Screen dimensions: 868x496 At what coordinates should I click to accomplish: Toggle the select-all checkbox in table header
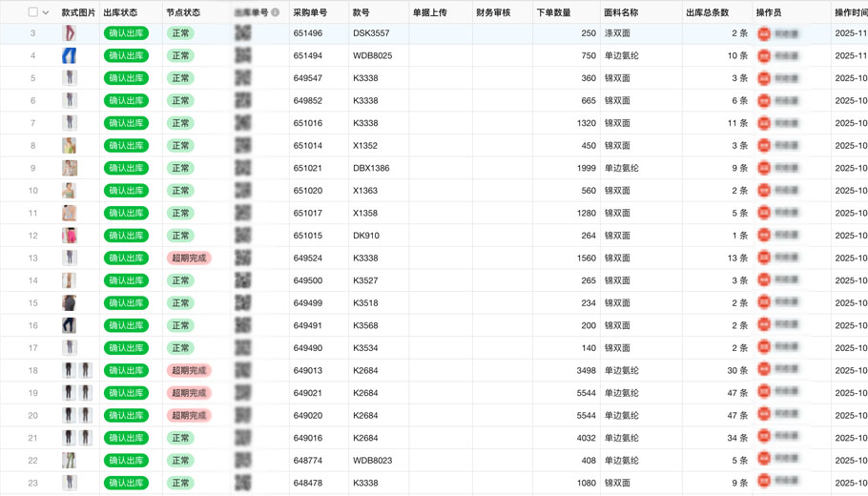tap(32, 12)
